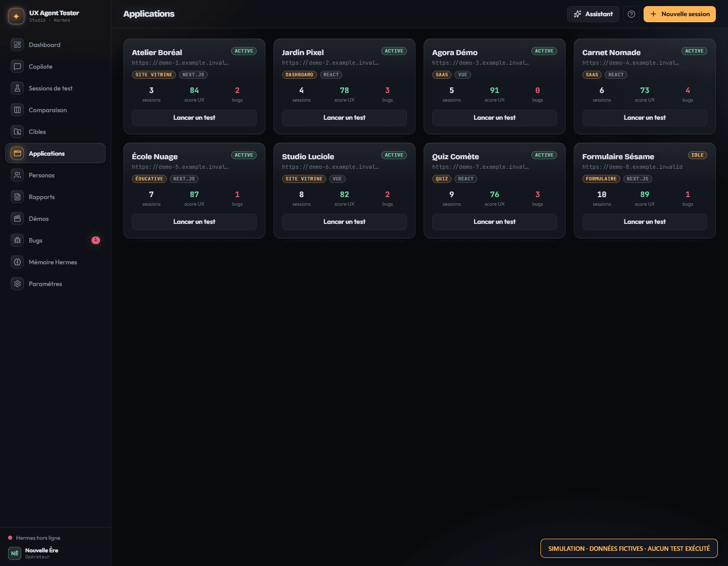This screenshot has width=728, height=566.
Task: Launch a test for Quiz Comète
Action: click(x=494, y=222)
